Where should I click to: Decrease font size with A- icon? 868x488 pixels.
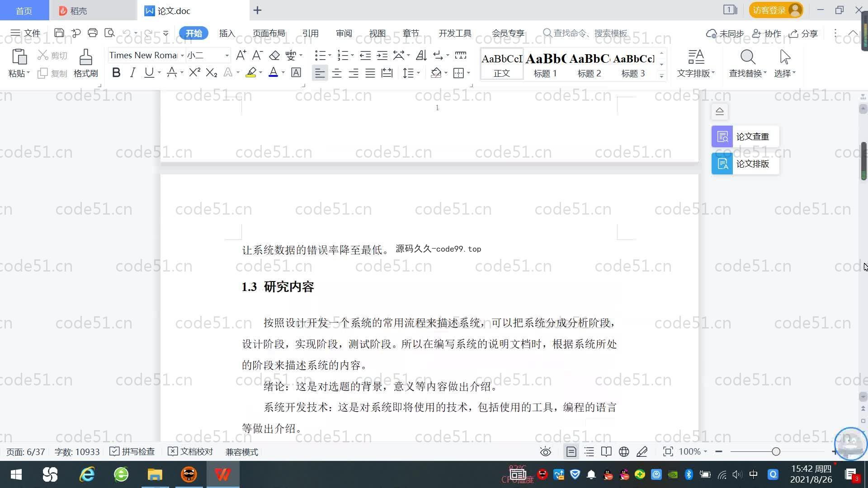click(x=257, y=55)
